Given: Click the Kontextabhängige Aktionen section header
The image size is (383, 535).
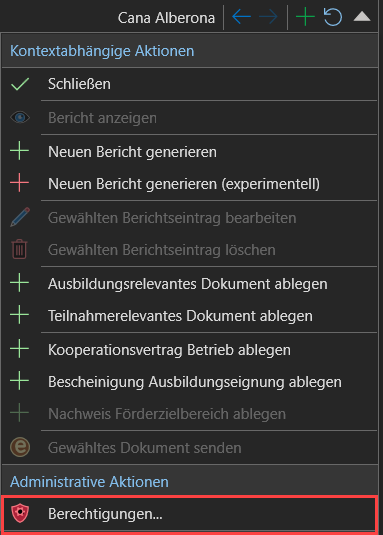Looking at the screenshot, I should (190, 51).
